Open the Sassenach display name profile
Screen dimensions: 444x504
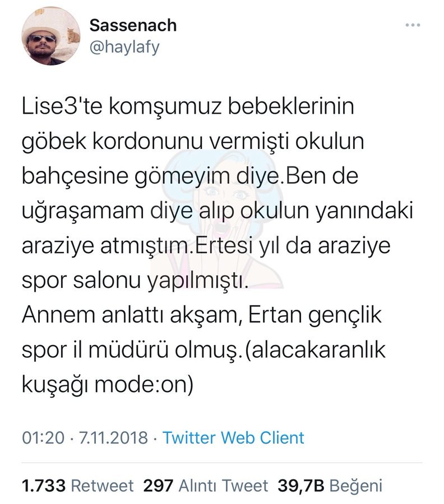coord(132,25)
